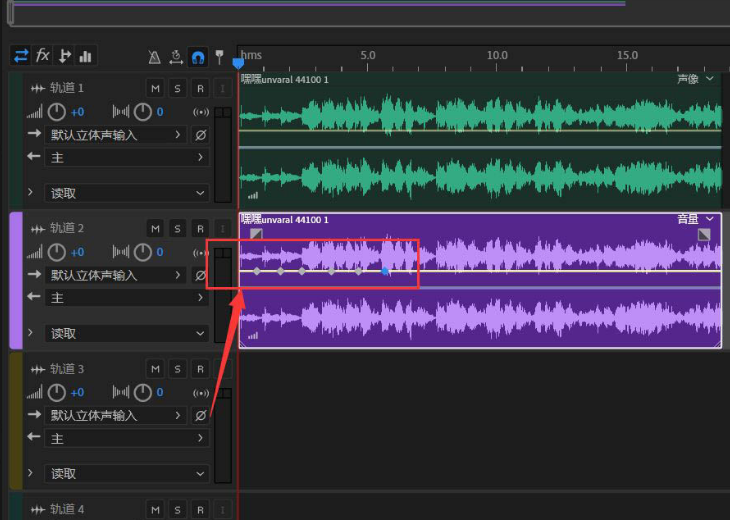This screenshot has width=730, height=520.
Task: Switch to the fx effects view
Action: click(42, 56)
